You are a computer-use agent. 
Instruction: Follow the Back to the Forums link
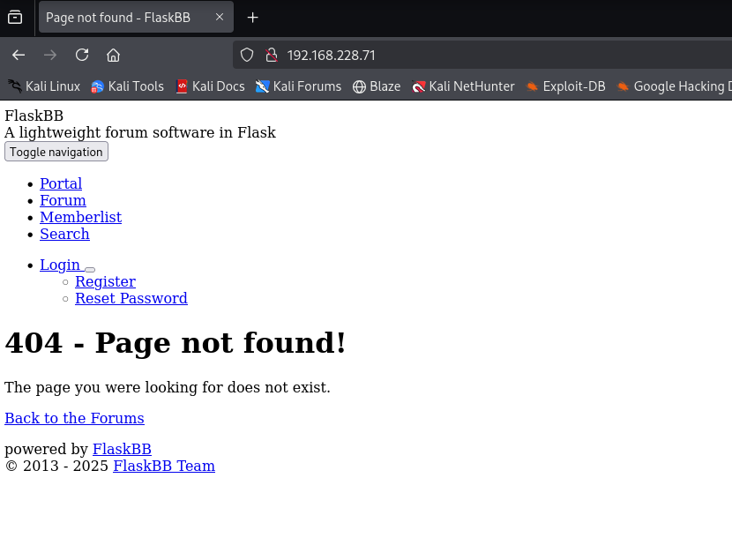tap(74, 418)
